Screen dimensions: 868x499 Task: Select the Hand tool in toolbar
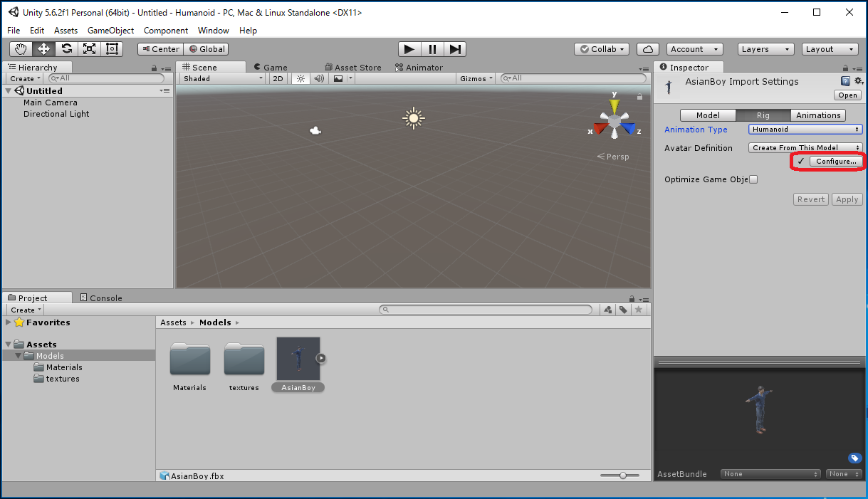pos(21,49)
